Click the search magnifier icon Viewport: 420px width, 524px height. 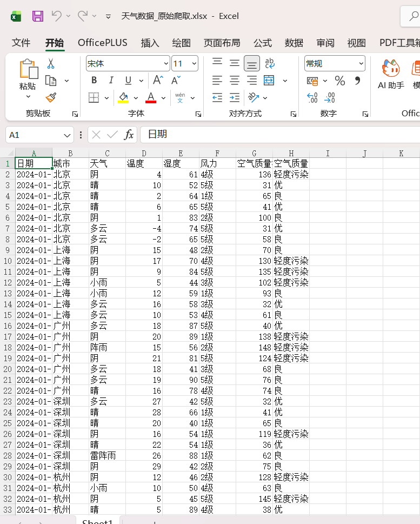click(414, 16)
